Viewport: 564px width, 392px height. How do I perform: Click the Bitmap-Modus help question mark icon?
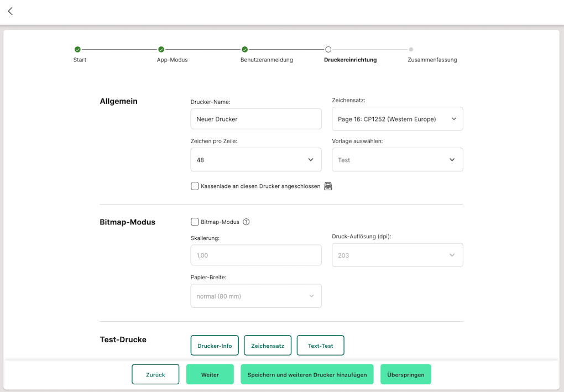pos(247,222)
